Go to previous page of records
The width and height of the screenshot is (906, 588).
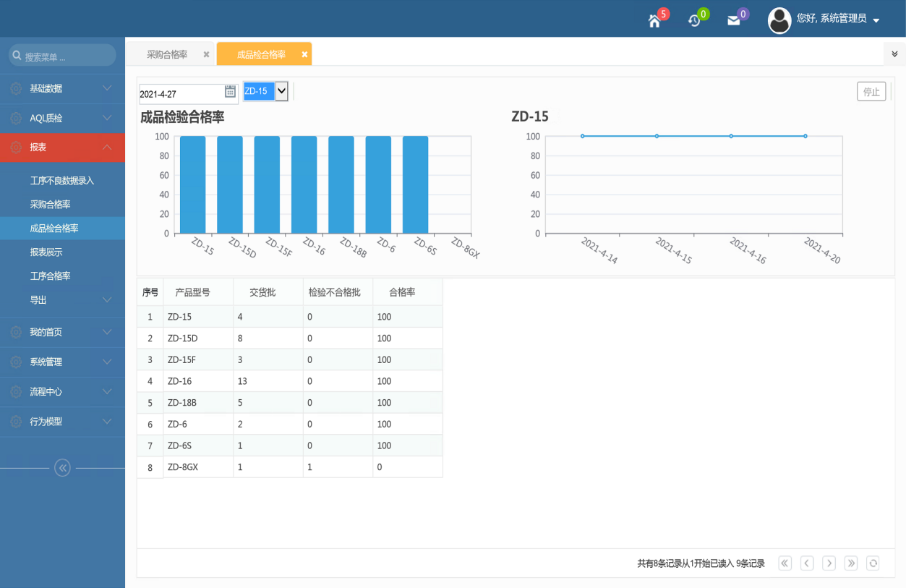click(x=808, y=563)
